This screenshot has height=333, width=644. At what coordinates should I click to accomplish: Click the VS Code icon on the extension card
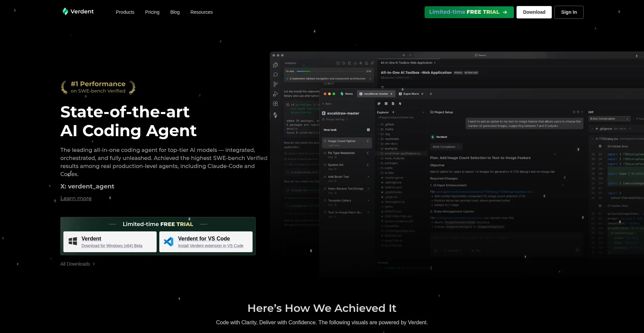(169, 241)
